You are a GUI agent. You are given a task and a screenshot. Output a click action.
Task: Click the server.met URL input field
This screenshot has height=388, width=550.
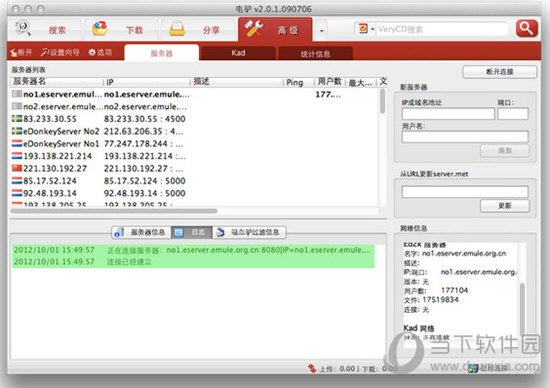tap(465, 192)
